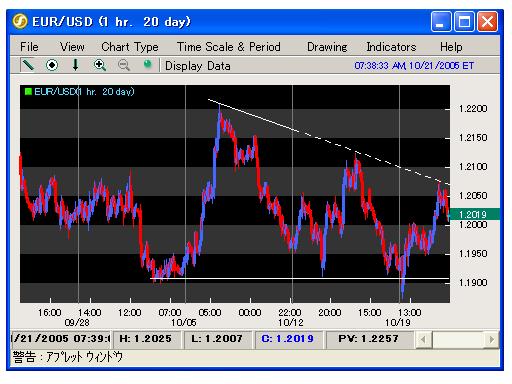Maximize the EUR/USD chart window
The image size is (512, 384).
pos(464,22)
